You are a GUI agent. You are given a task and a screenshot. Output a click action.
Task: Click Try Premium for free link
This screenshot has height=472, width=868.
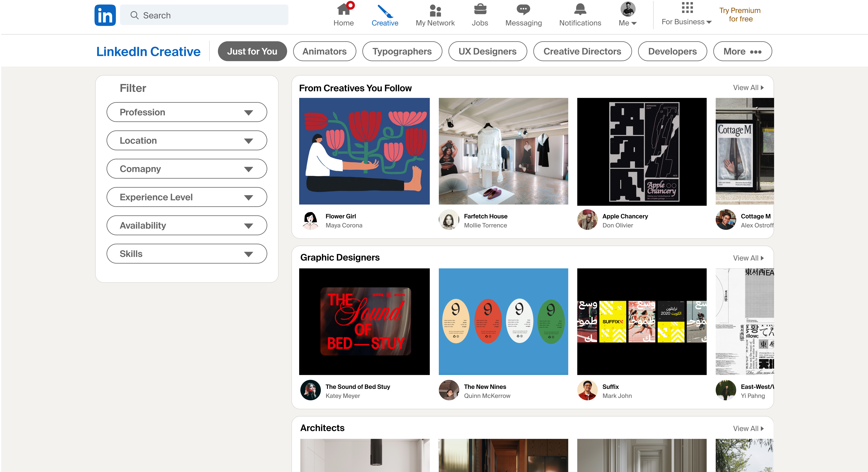(x=740, y=15)
